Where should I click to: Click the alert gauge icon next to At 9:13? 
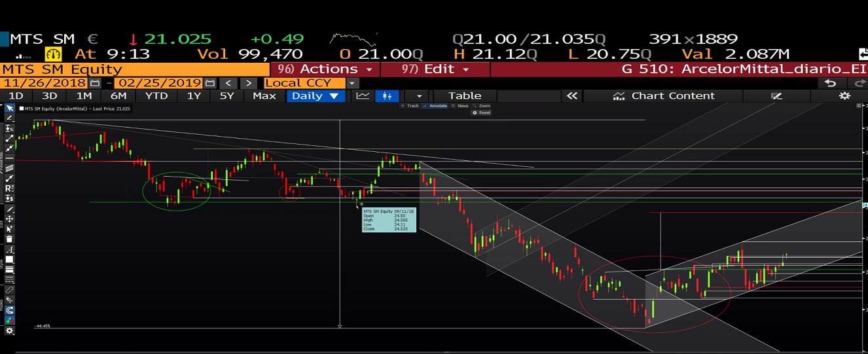[53, 54]
